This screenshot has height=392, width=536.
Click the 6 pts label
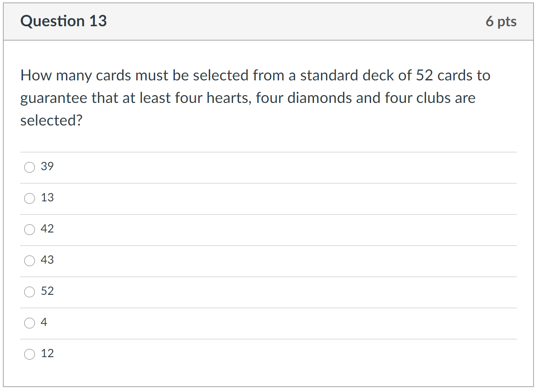pyautogui.click(x=502, y=21)
